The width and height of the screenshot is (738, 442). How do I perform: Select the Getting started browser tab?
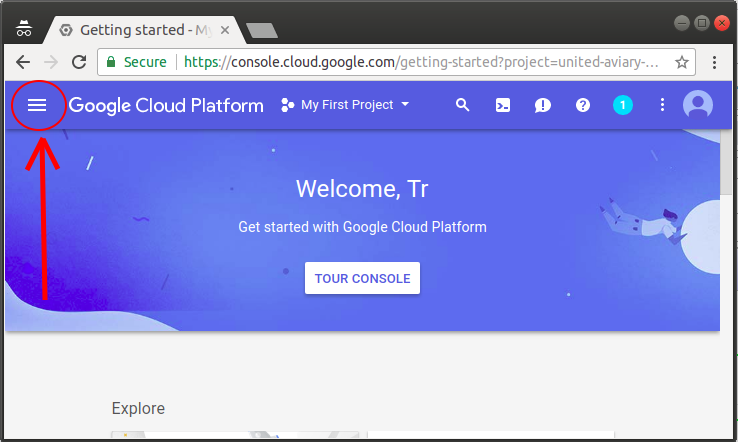tap(145, 30)
